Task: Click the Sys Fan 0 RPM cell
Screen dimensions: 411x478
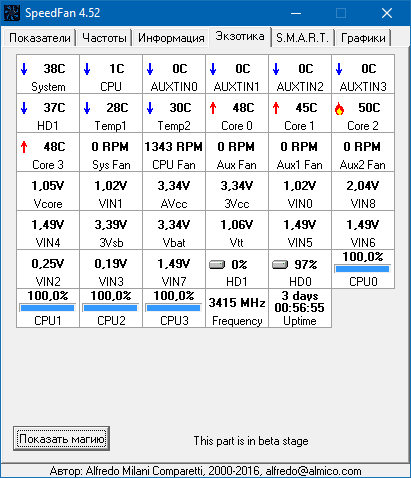Action: [x=111, y=152]
